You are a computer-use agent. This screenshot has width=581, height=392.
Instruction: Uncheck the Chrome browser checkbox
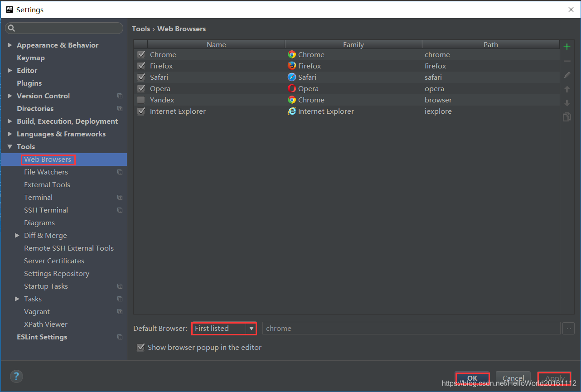pyautogui.click(x=141, y=54)
